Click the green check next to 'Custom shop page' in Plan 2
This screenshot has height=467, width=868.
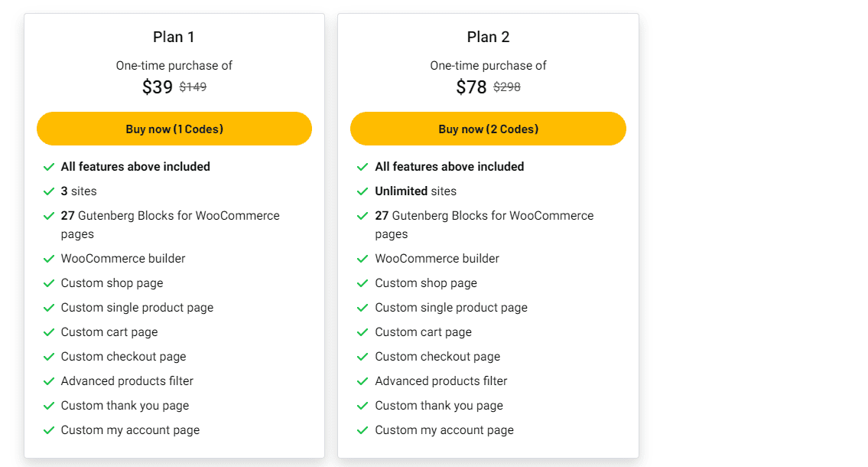(363, 282)
